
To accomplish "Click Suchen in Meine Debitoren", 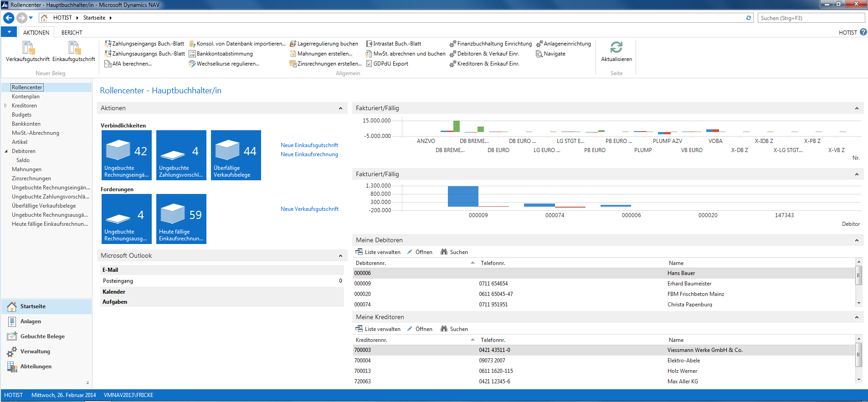I will (x=454, y=252).
